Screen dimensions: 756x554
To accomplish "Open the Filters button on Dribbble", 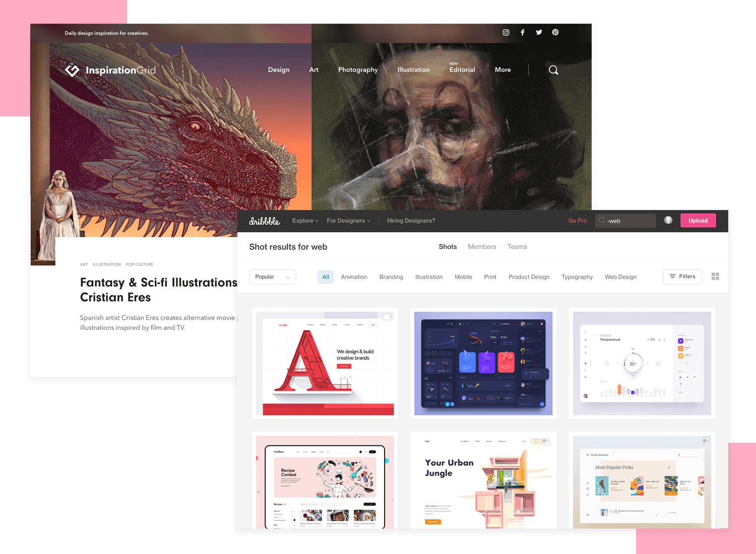I will click(x=682, y=276).
